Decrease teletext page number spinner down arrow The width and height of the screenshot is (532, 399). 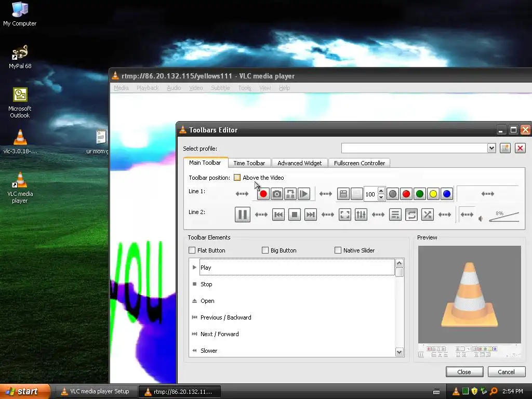tap(381, 197)
